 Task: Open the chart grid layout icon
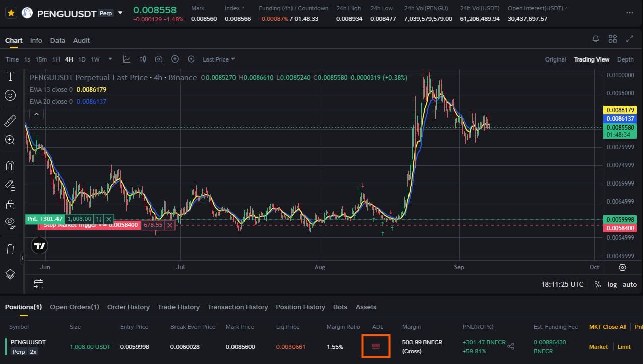613,39
